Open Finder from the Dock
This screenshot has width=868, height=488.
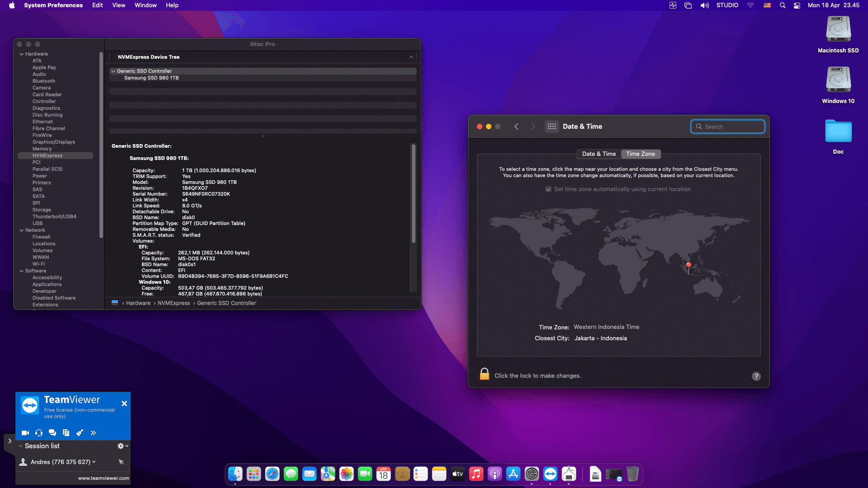[x=235, y=474]
